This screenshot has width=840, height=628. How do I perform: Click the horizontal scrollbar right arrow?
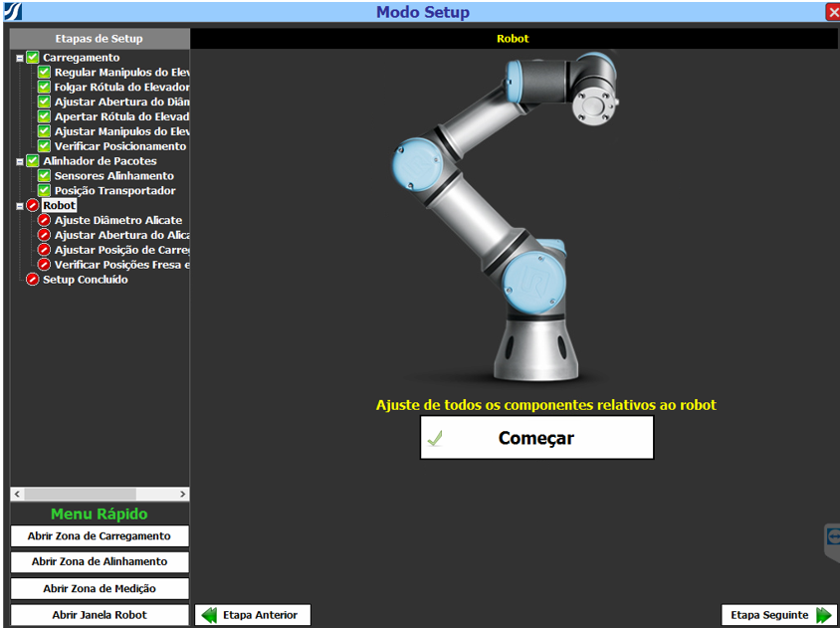(182, 494)
